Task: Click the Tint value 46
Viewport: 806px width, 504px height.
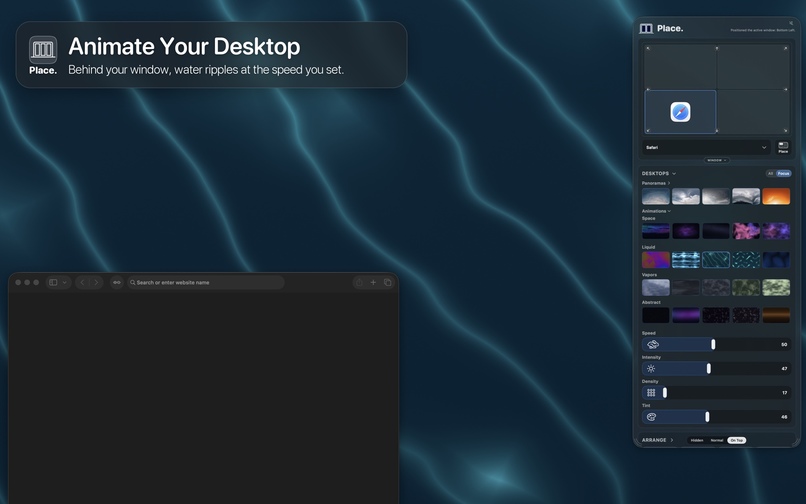Action: click(784, 417)
